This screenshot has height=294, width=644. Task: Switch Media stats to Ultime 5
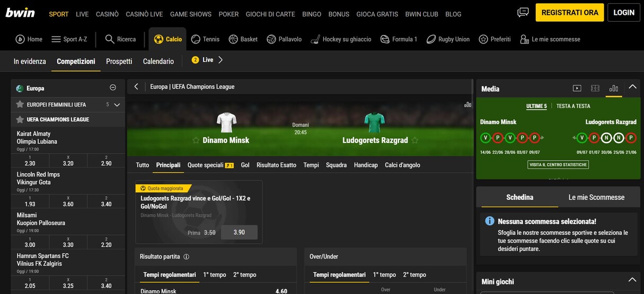536,106
